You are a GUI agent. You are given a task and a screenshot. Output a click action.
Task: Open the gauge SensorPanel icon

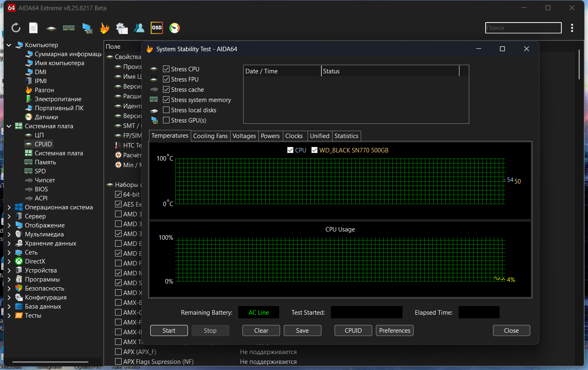point(174,28)
